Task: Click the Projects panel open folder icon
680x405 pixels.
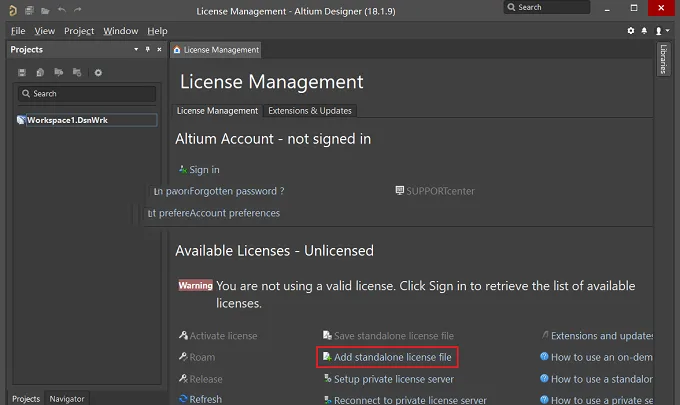Action: click(x=59, y=72)
